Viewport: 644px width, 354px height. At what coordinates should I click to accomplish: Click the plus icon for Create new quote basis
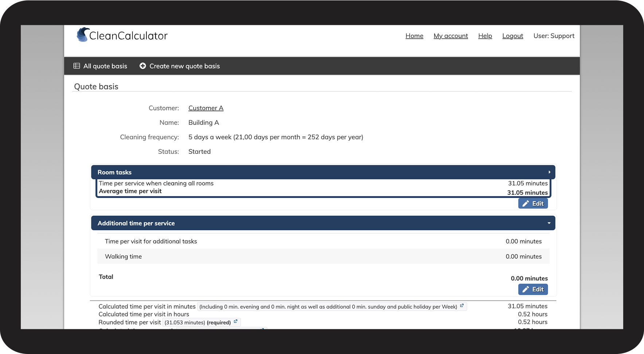[143, 66]
